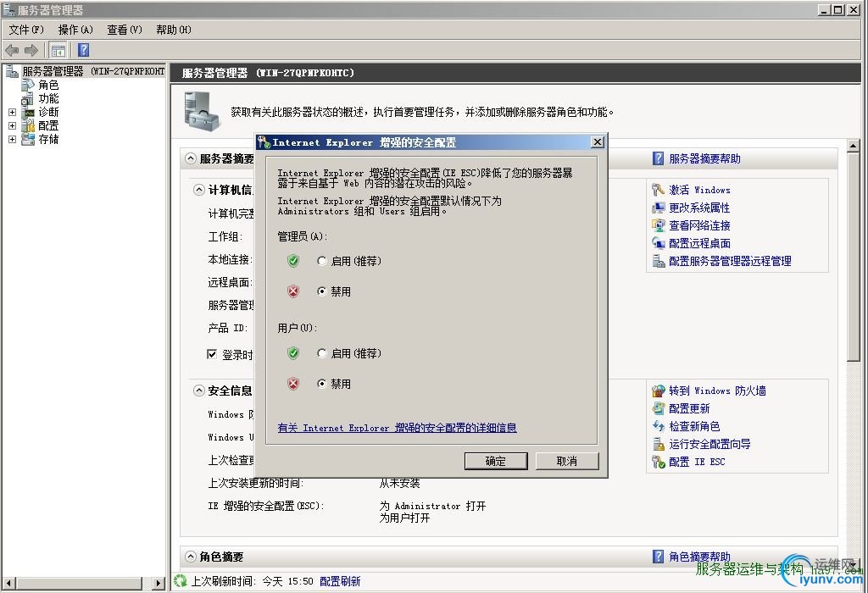Click the 更改系统属性 icon
The height and width of the screenshot is (593, 868).
pos(658,208)
